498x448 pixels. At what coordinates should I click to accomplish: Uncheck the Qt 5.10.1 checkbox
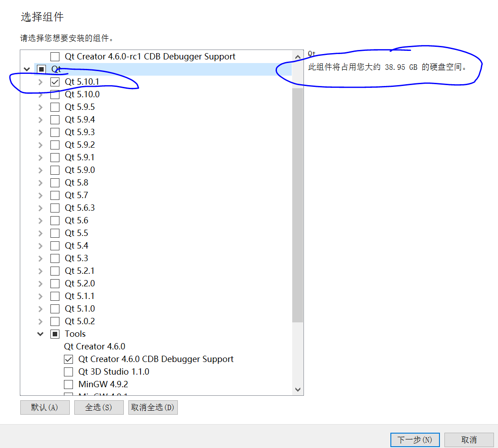click(55, 82)
